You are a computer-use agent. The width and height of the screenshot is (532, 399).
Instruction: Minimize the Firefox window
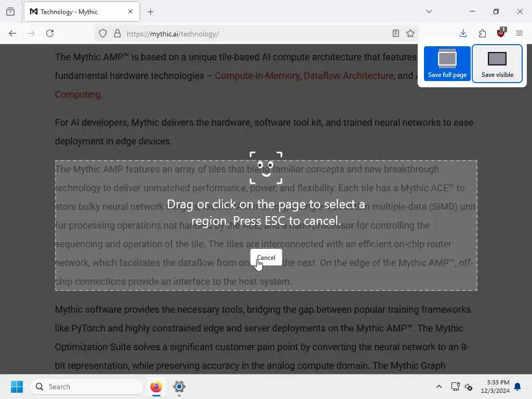(x=472, y=11)
